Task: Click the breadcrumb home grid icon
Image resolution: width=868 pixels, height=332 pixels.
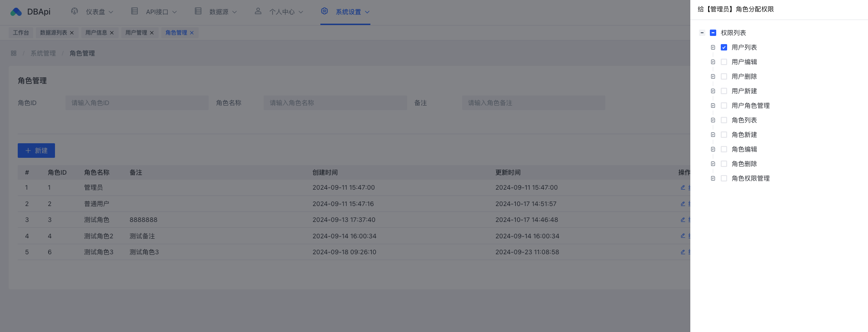Action: (x=14, y=53)
